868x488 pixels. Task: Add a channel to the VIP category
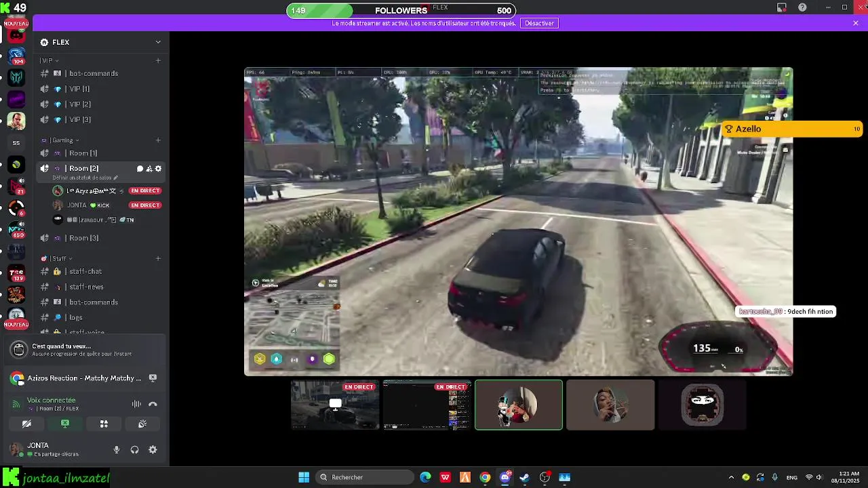point(158,60)
